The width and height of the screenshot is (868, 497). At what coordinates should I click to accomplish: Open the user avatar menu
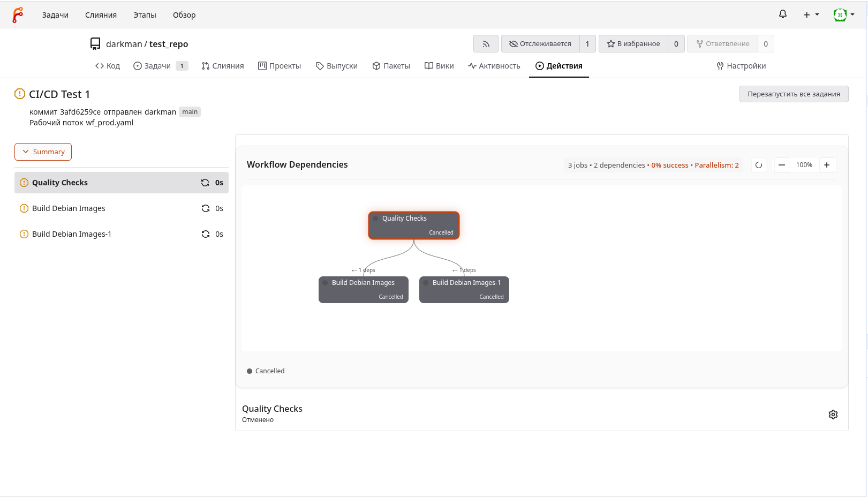[x=843, y=15]
